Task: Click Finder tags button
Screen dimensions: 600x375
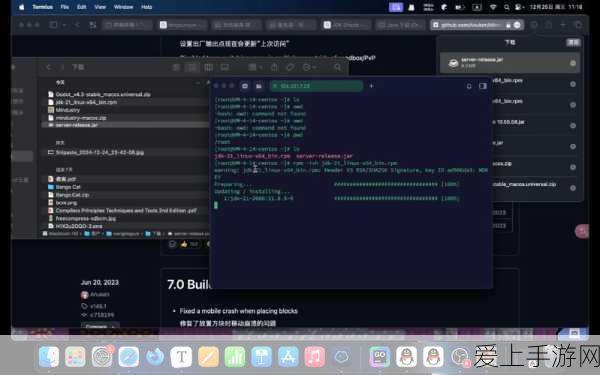Action: pos(290,67)
